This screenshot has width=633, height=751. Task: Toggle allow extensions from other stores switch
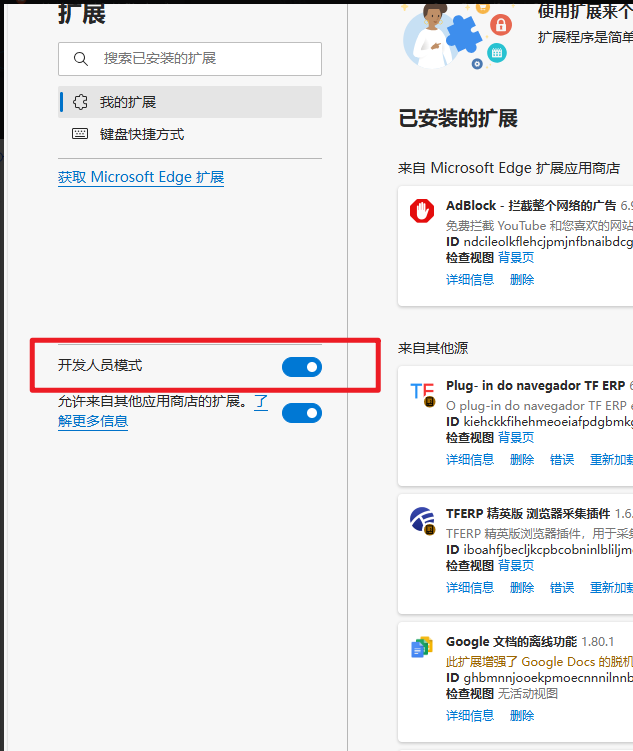tap(302, 413)
